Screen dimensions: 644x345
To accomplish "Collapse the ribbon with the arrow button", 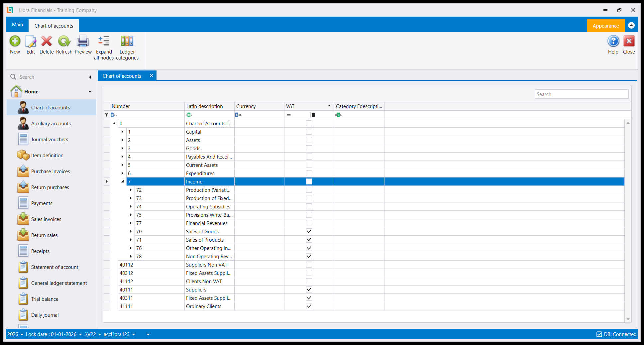I will click(x=631, y=25).
